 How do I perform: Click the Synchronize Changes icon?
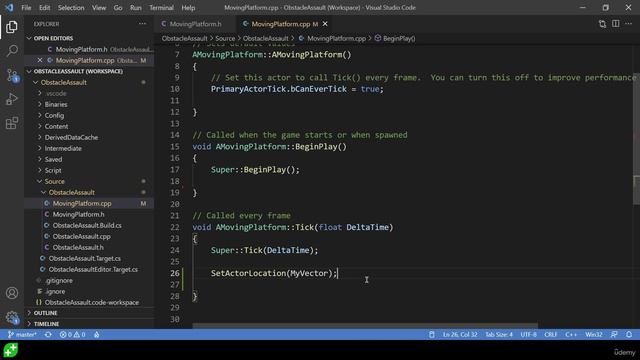(48, 335)
